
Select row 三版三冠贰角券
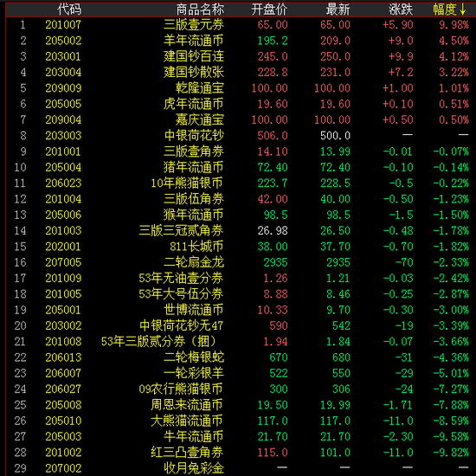click(241, 231)
